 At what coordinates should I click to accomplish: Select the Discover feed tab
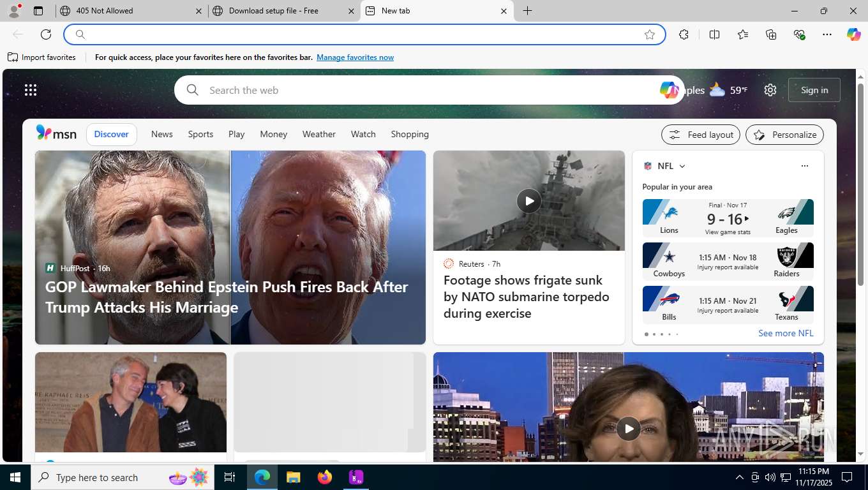click(x=111, y=134)
